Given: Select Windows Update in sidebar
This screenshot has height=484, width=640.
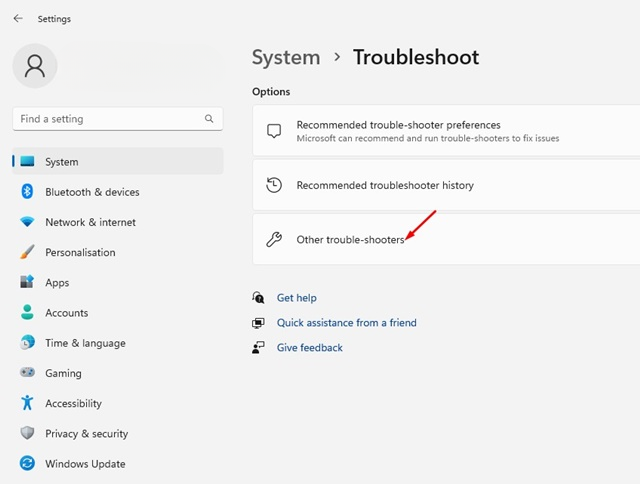Looking at the screenshot, I should click(x=118, y=463).
